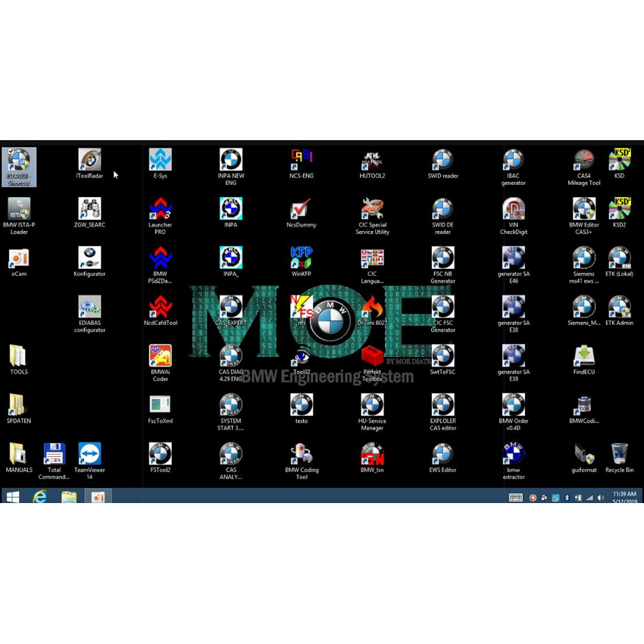
Task: Open Perfekt Toolbox shortcut
Action: [372, 363]
